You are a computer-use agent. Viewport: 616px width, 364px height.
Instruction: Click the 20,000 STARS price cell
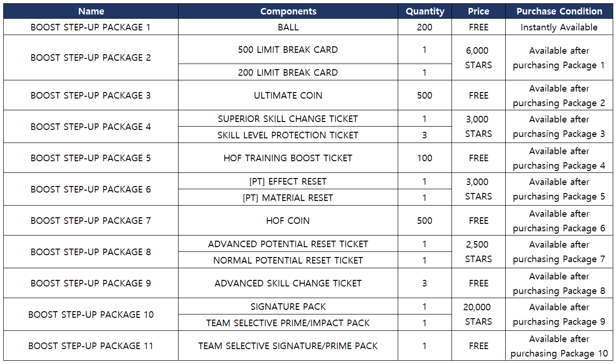point(478,314)
